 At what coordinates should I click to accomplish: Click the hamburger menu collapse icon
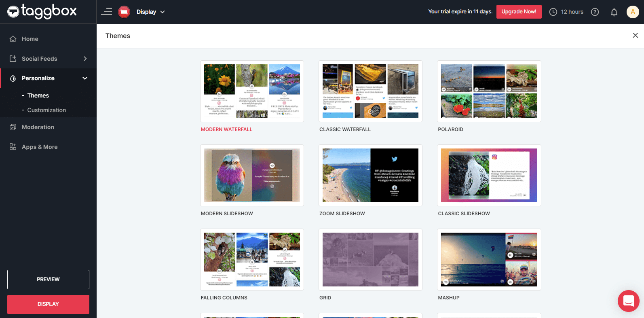[x=107, y=12]
